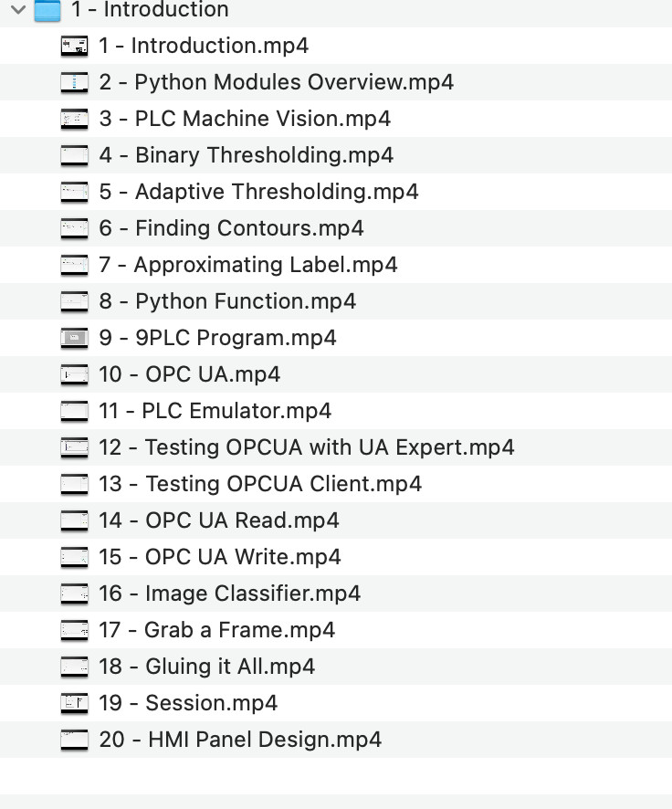This screenshot has width=672, height=809.
Task: Click the Approximating Label.mp4 file icon
Action: point(74,265)
